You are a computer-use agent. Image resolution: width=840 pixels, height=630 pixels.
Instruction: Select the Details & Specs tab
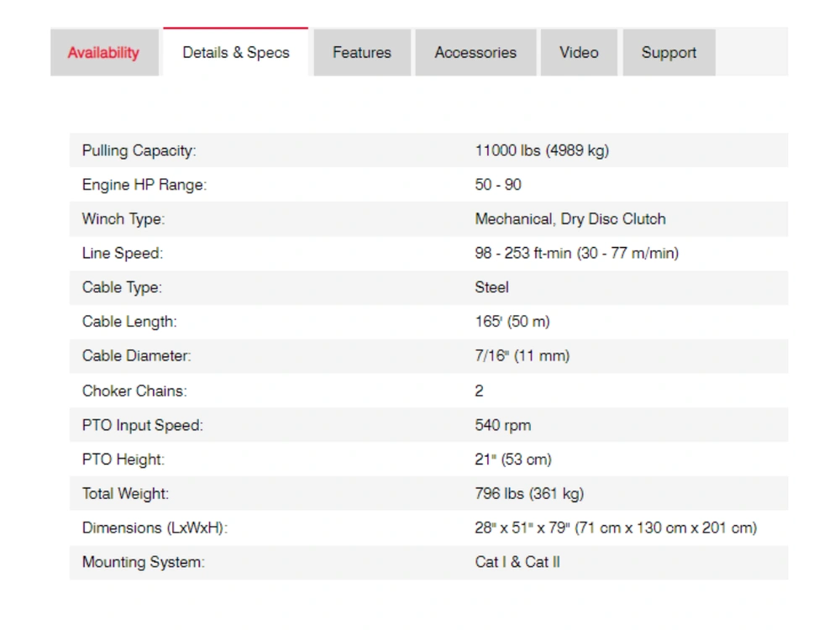tap(236, 53)
